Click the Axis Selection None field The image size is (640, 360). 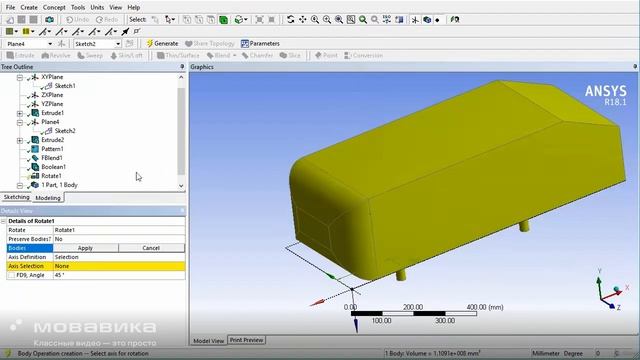click(119, 266)
